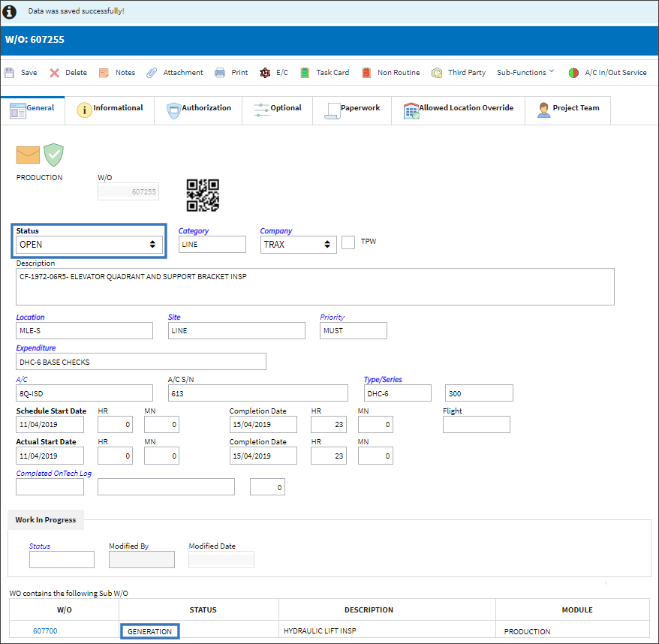Click the A/C field containing 8Q-ISD
Image resolution: width=659 pixels, height=644 pixels.
pyautogui.click(x=85, y=393)
